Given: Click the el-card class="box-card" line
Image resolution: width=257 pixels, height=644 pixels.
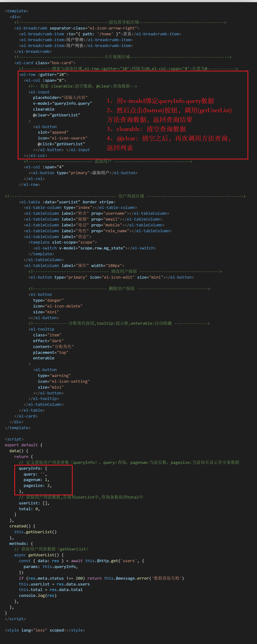Looking at the screenshot, I should [45, 63].
